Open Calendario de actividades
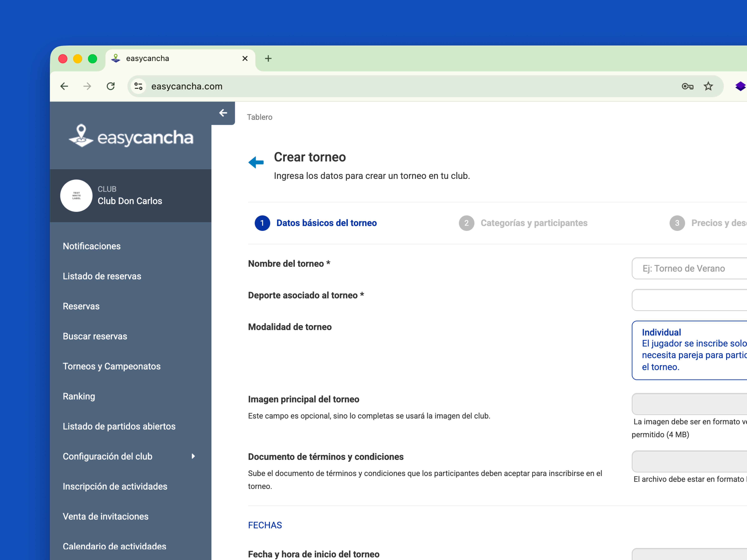Screen dimensions: 747x560 tap(115, 546)
